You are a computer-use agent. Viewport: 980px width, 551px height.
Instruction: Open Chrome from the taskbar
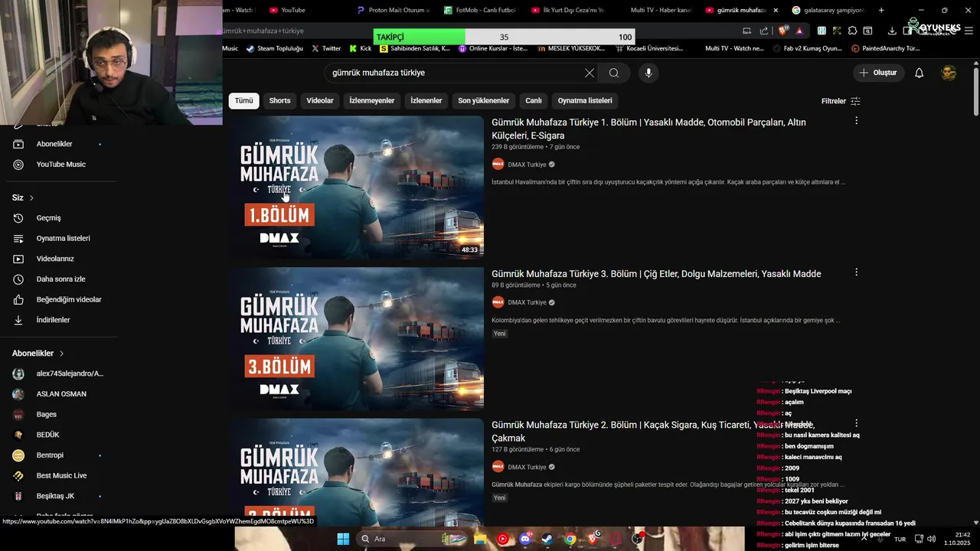(x=570, y=539)
